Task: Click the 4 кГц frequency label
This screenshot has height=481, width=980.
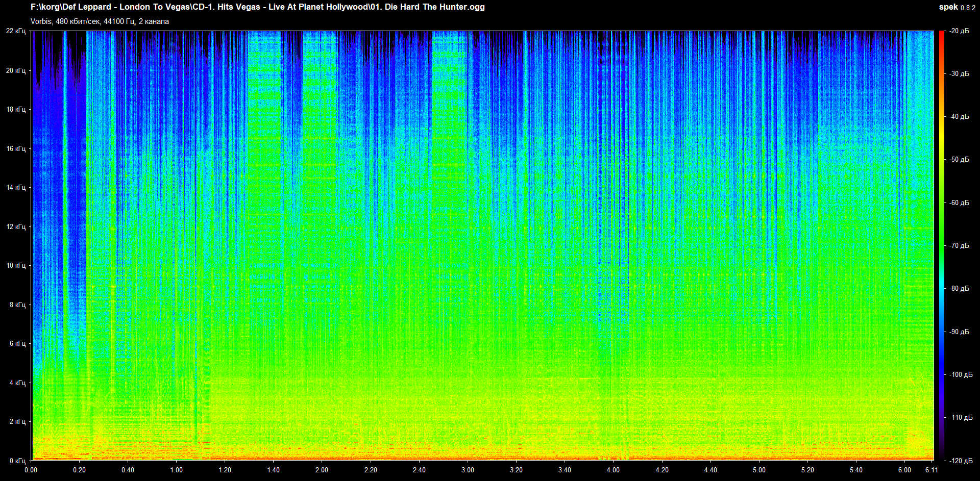Action: [x=17, y=383]
